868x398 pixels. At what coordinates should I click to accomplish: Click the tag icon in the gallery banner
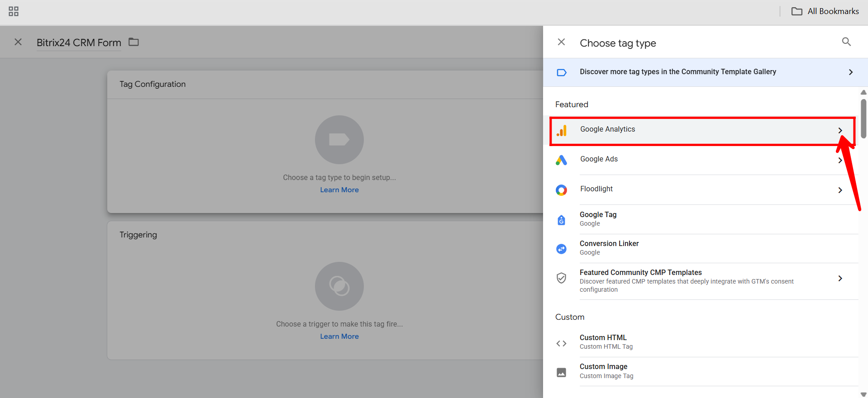pos(562,72)
